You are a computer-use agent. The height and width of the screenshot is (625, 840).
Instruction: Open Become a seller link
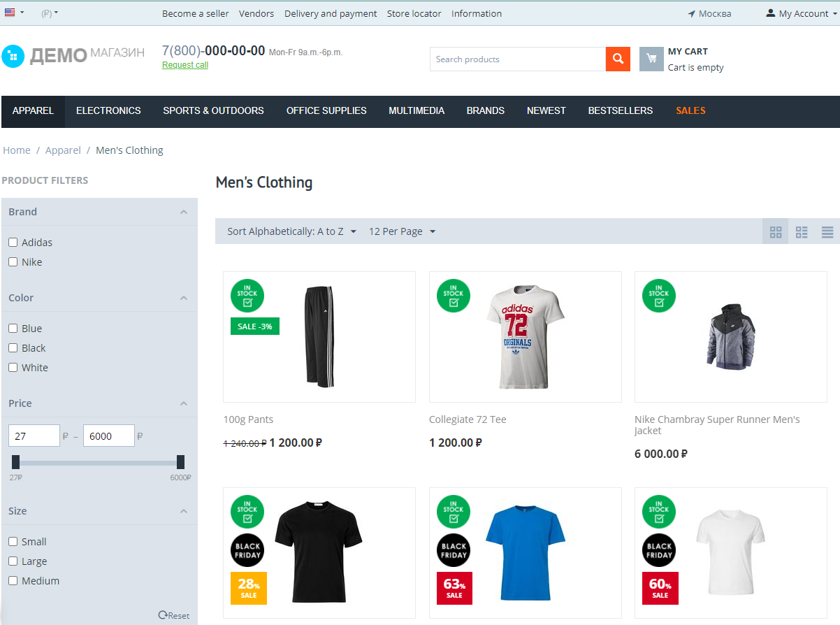(x=195, y=13)
